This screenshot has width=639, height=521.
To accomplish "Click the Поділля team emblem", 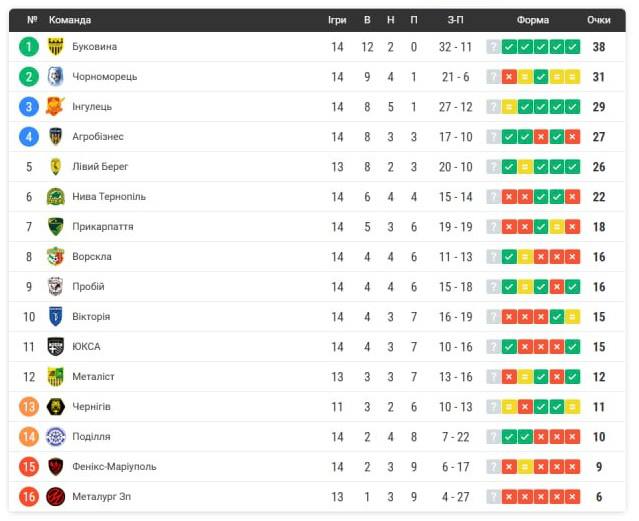I will pyautogui.click(x=55, y=436).
